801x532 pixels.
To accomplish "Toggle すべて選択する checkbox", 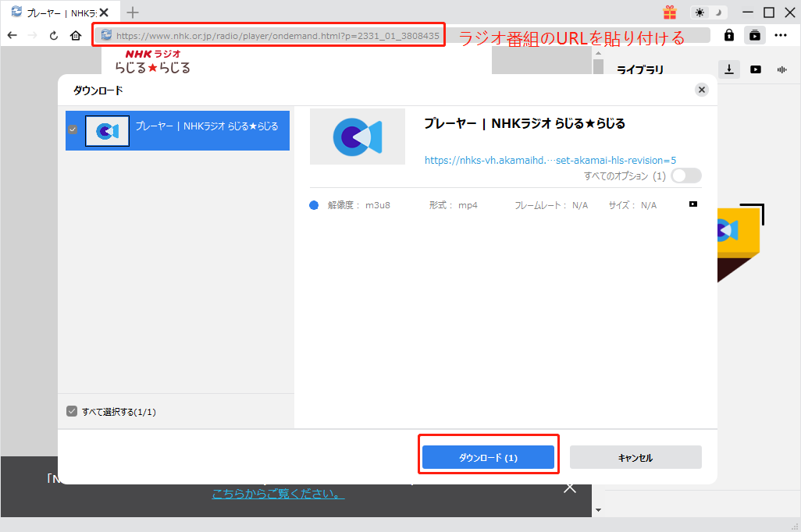I will [x=72, y=411].
